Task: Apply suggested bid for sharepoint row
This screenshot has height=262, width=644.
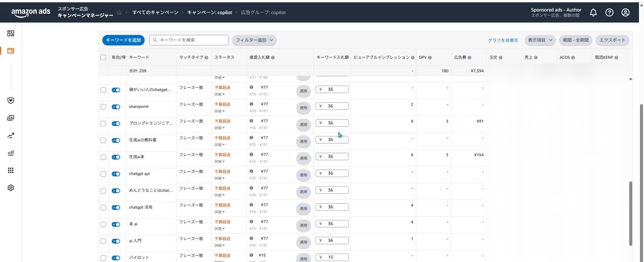Action: point(303,108)
